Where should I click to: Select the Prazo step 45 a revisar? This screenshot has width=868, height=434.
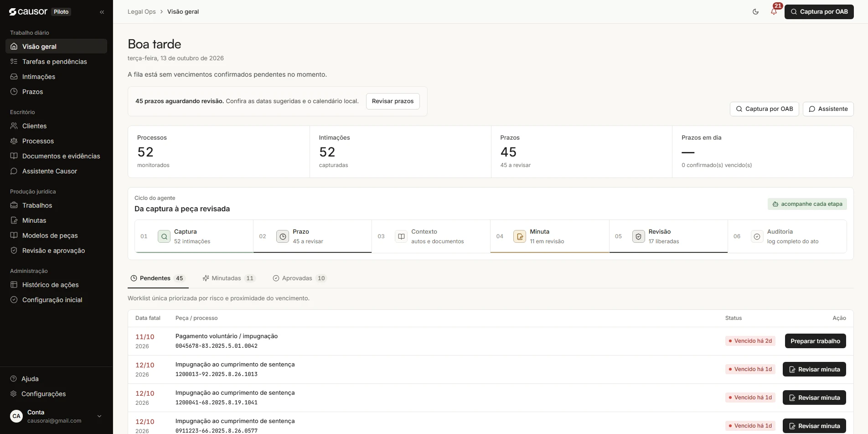coord(312,236)
